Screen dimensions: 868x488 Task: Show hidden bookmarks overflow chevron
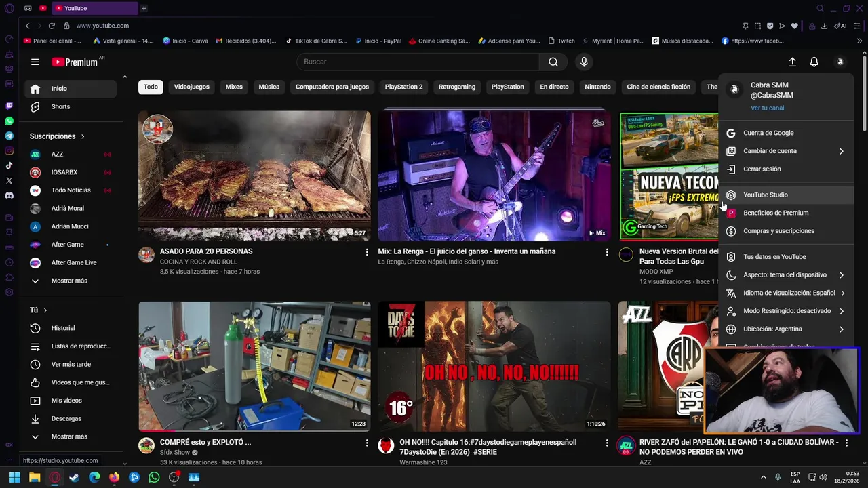pos(860,41)
